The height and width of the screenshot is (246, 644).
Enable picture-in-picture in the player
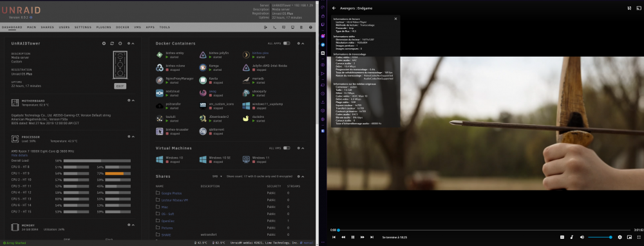pyautogui.click(x=629, y=237)
